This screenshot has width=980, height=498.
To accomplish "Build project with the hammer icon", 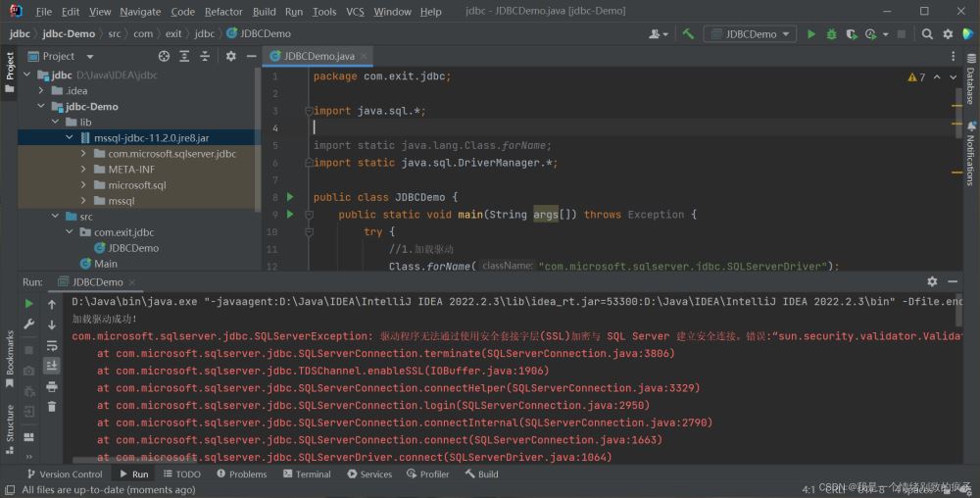I will [x=688, y=34].
